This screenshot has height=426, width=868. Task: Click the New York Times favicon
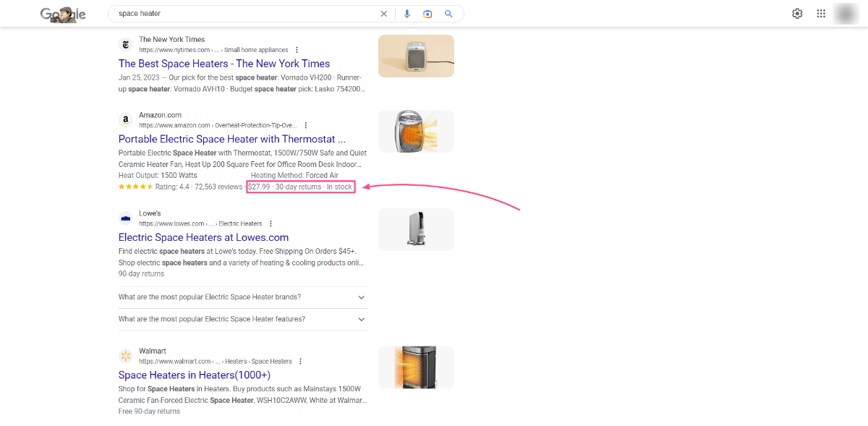coord(126,45)
